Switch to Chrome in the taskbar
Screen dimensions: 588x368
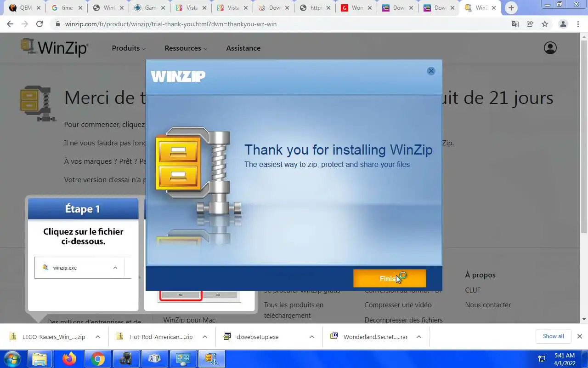[x=97, y=359]
